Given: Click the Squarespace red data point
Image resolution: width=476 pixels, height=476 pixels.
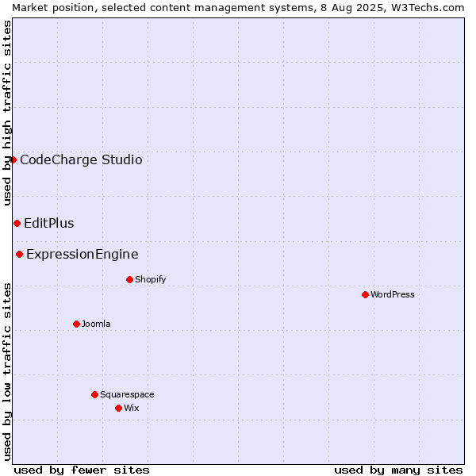Looking at the screenshot, I should click(94, 394).
